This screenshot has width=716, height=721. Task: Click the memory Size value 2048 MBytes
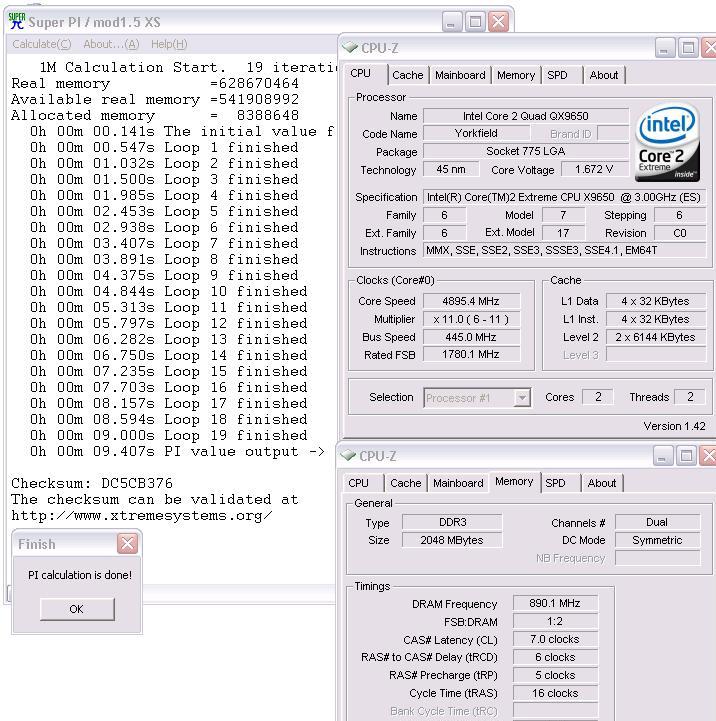pos(452,540)
